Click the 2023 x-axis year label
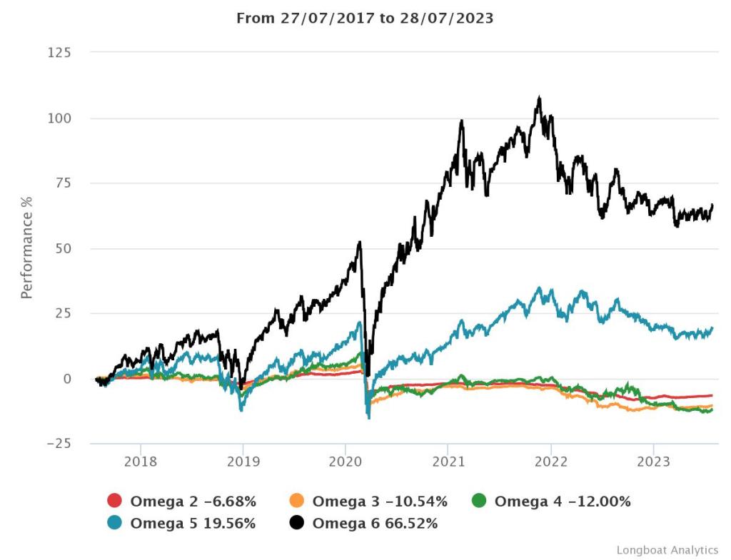Image resolution: width=731 pixels, height=560 pixels. (653, 462)
